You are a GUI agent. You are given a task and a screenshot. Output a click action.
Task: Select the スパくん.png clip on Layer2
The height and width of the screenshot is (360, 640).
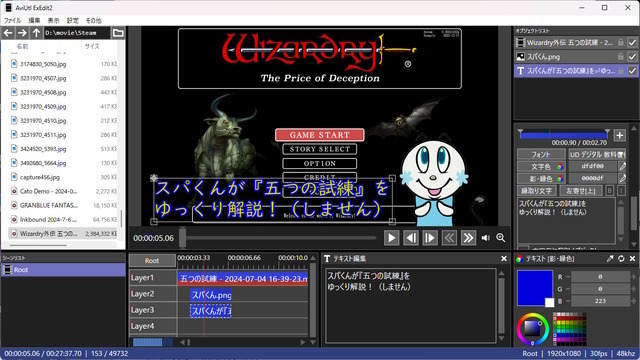[x=211, y=294]
